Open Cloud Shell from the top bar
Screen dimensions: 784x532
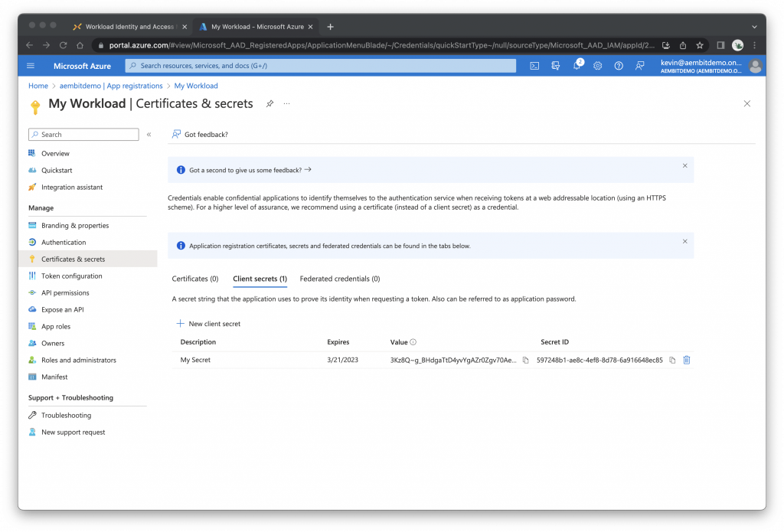tap(534, 66)
